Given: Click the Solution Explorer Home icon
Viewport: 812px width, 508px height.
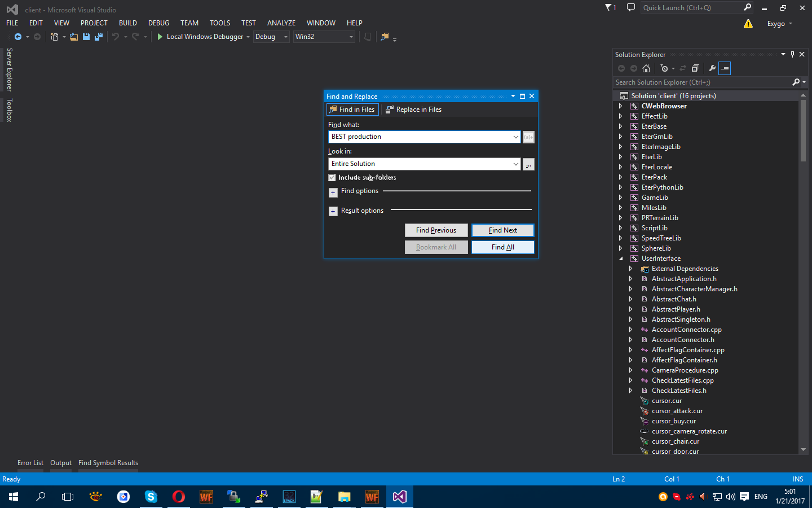Looking at the screenshot, I should (646, 68).
